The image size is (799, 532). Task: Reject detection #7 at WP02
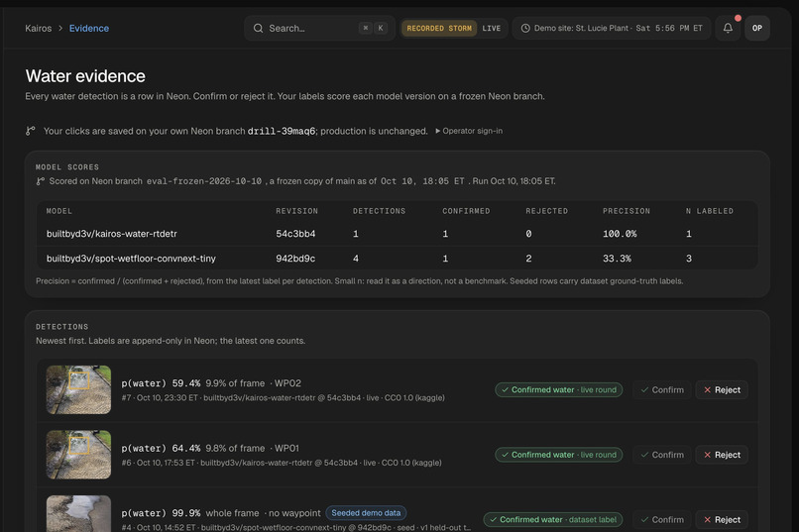coord(722,390)
